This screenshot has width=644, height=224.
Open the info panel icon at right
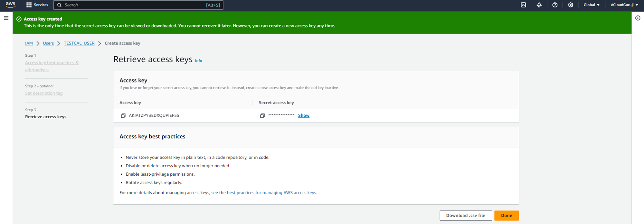pos(638,18)
